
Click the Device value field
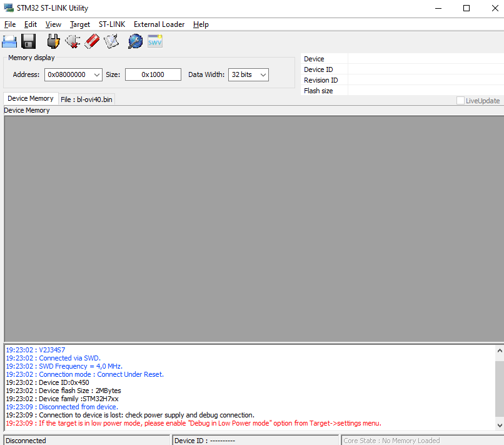point(426,59)
